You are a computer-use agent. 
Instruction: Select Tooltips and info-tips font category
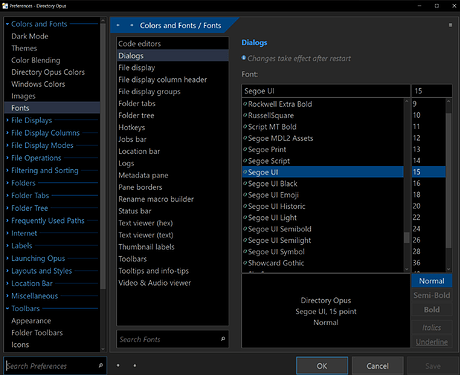[x=172, y=271]
